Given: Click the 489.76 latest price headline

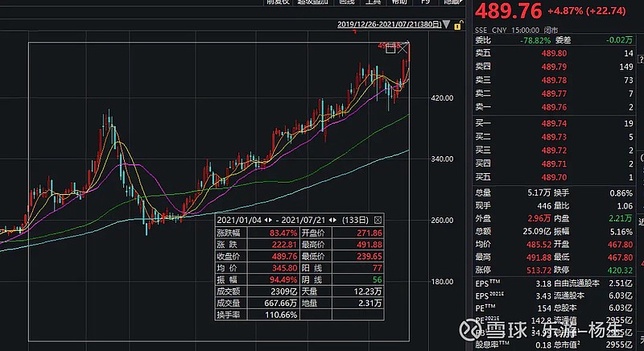Looking at the screenshot, I should [509, 11].
